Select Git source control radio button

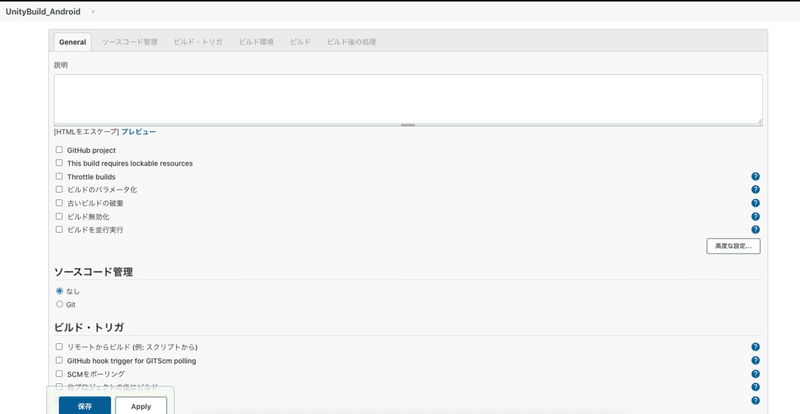(59, 304)
